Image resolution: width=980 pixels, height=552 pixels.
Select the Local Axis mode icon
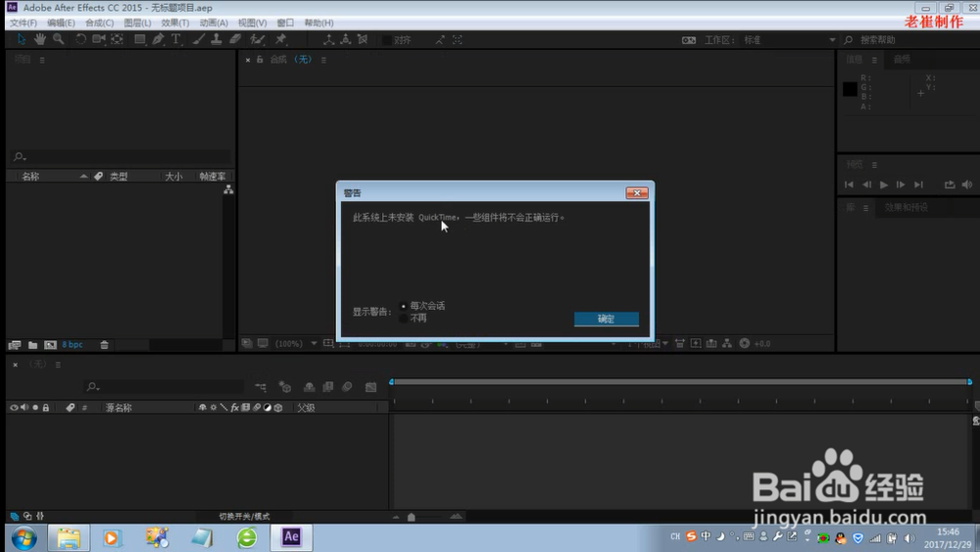(x=328, y=39)
